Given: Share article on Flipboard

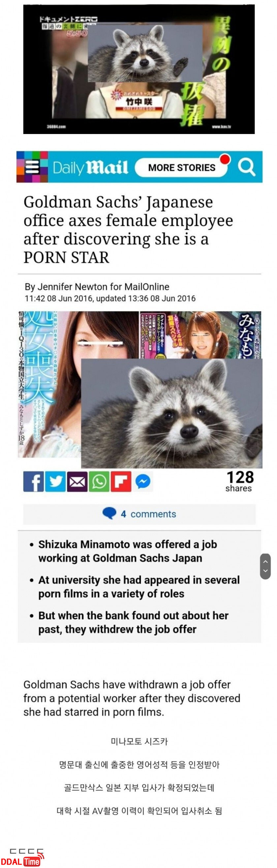Looking at the screenshot, I should pyautogui.click(x=121, y=481).
